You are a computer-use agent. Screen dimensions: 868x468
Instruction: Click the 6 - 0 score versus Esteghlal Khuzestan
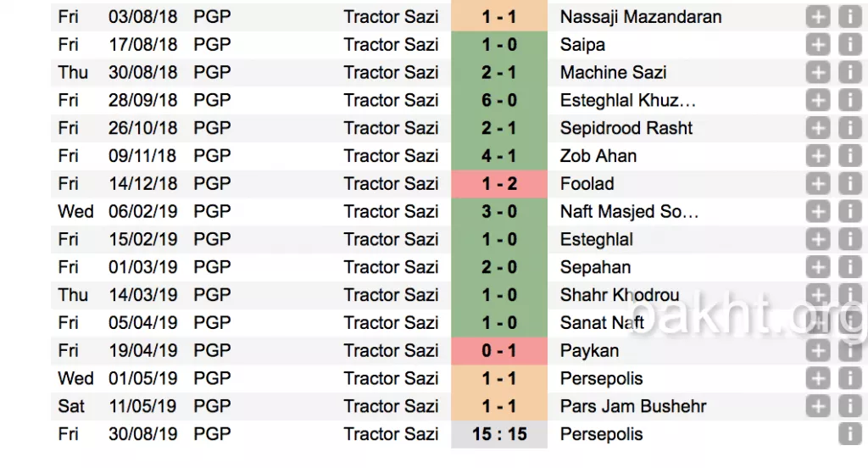[499, 100]
